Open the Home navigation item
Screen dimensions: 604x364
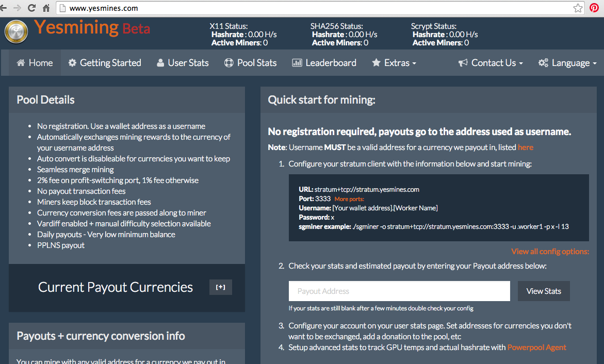pyautogui.click(x=35, y=63)
